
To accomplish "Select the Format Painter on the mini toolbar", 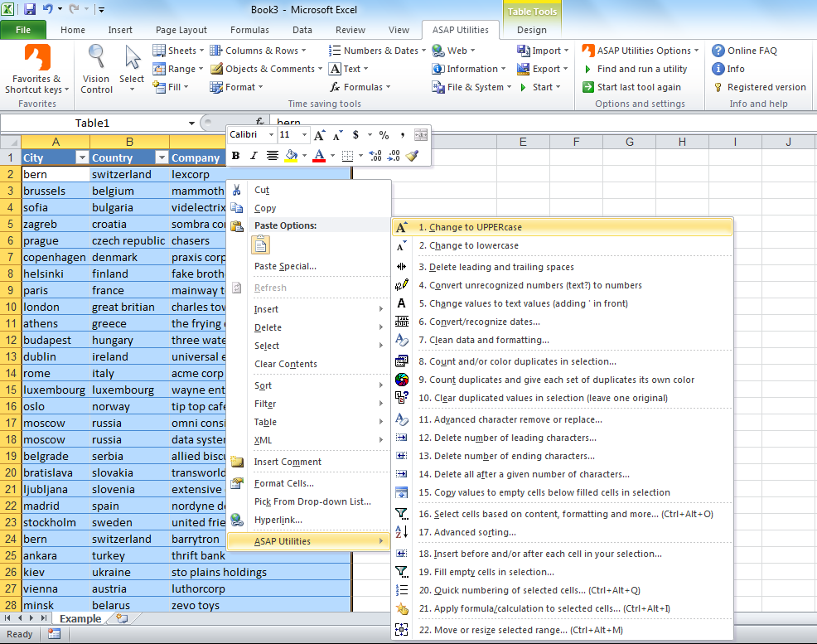I will coord(413,155).
